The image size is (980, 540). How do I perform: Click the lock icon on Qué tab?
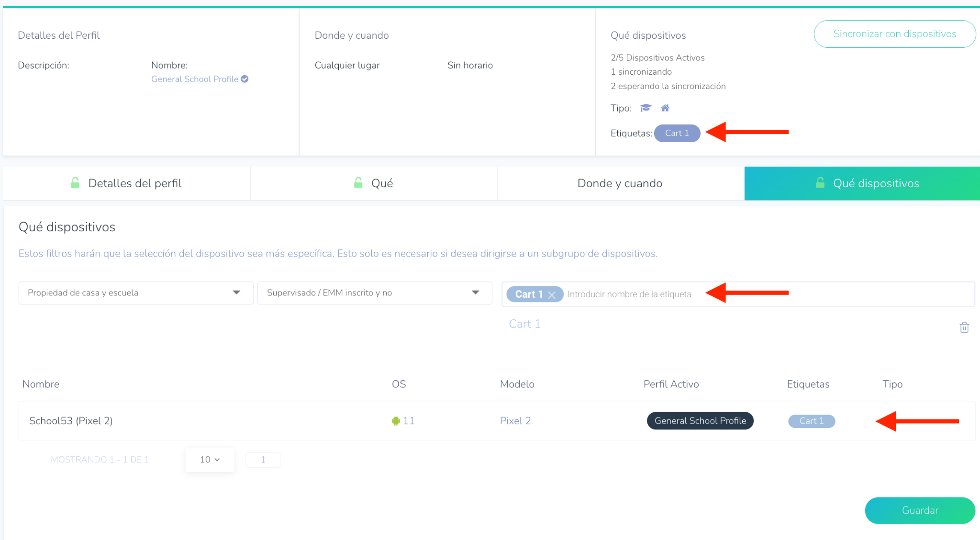pyautogui.click(x=358, y=183)
